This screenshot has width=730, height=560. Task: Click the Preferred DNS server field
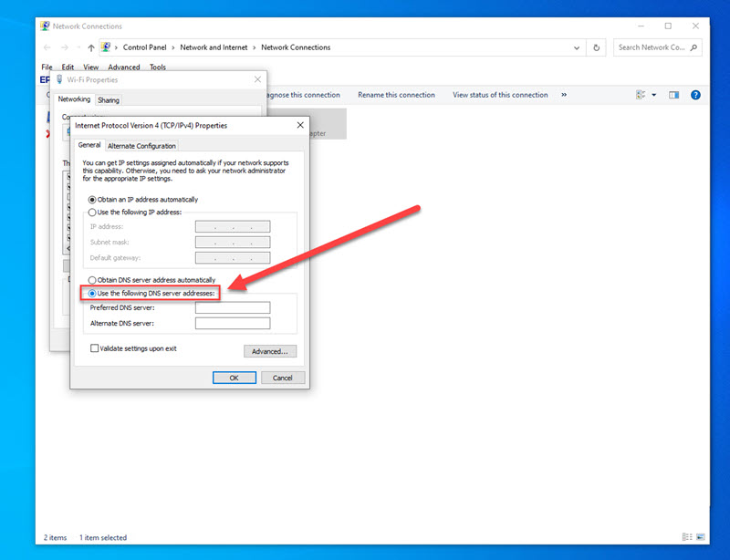[233, 307]
